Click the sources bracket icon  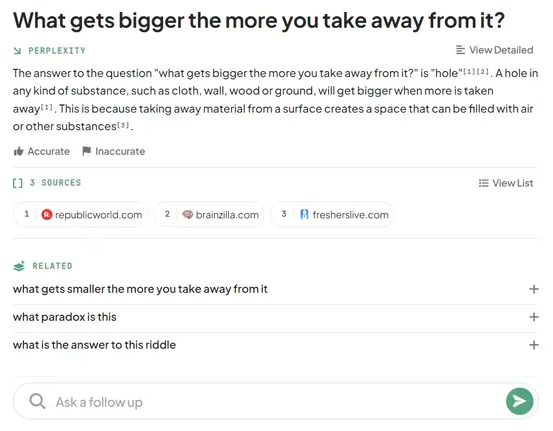[x=18, y=183]
